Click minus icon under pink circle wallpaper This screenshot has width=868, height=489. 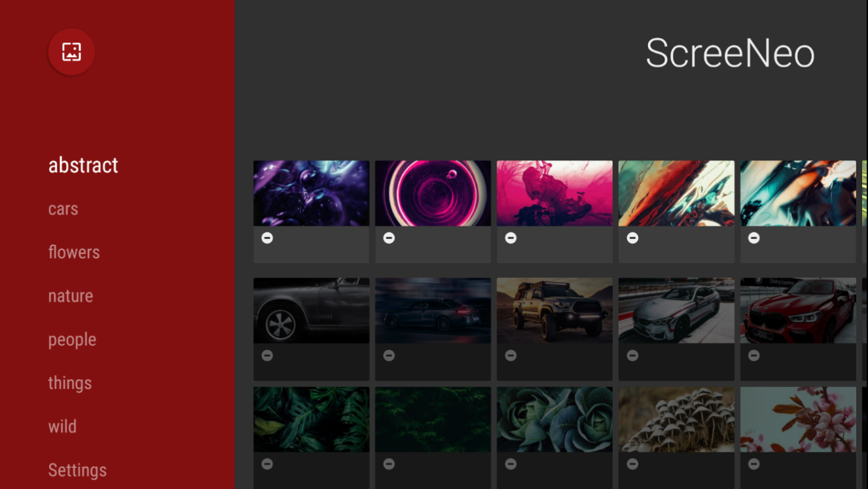tap(389, 238)
